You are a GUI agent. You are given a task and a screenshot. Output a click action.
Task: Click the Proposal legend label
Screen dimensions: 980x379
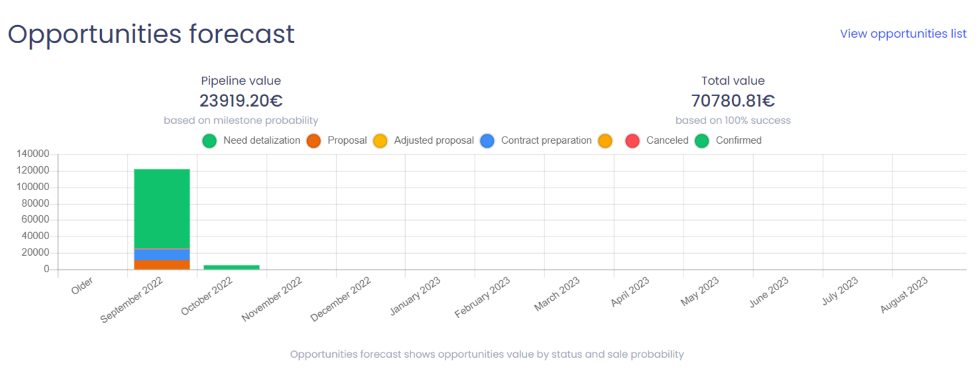[x=347, y=140]
